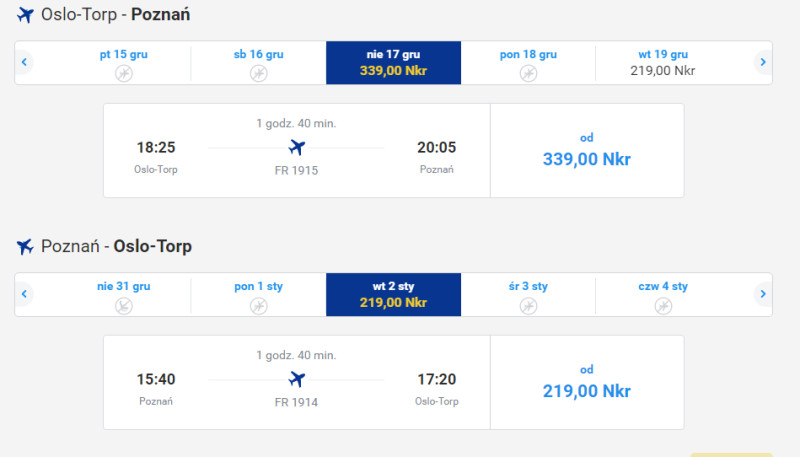
Task: Click the plane icon beside Poznań - Oslo-Torp heading
Action: [25, 247]
